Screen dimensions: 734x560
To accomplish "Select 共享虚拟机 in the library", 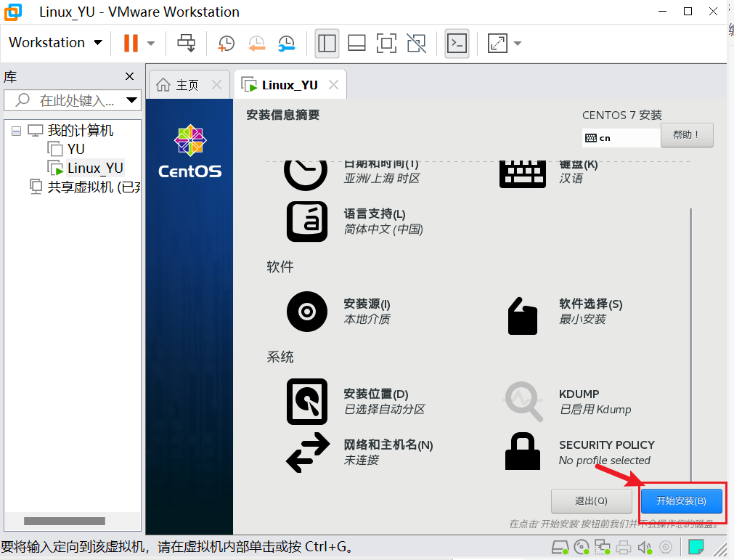I will pos(94,187).
